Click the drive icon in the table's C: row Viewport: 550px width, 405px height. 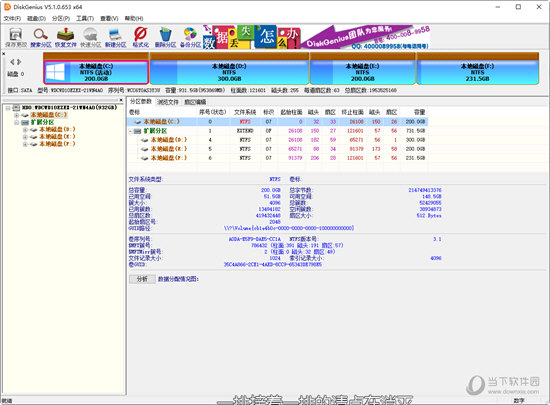[138, 122]
